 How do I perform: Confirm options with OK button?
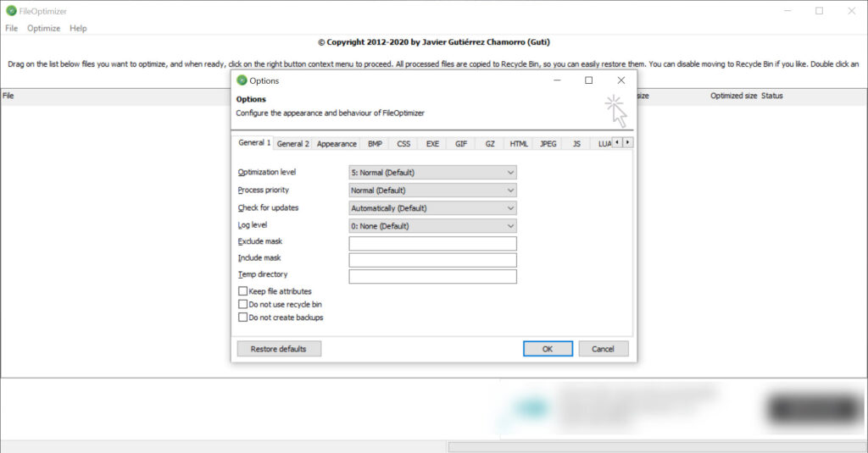coord(548,349)
